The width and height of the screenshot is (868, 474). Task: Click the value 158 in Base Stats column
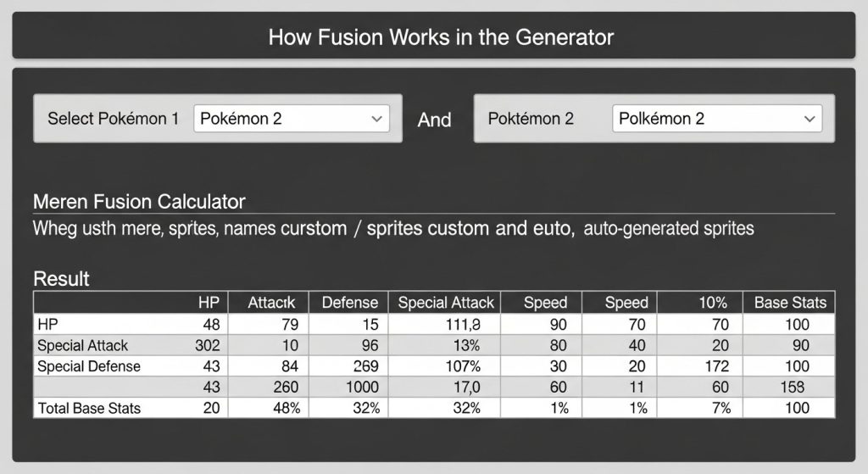pos(793,387)
